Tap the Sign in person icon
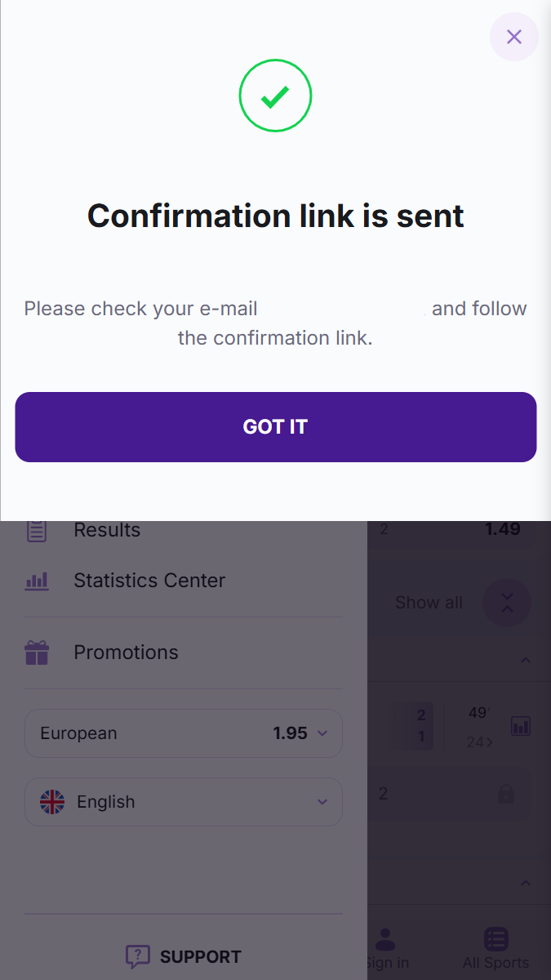The height and width of the screenshot is (980, 551). 385,939
